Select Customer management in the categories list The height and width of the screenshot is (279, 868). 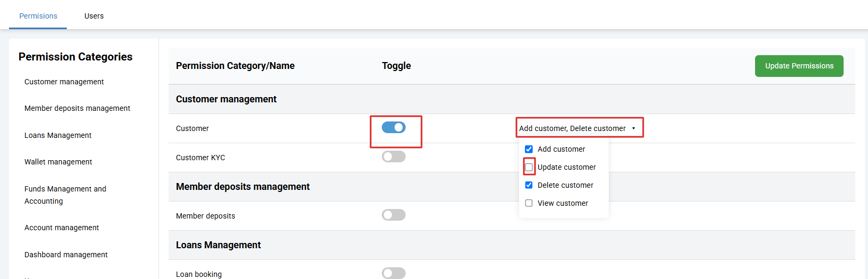(x=64, y=82)
